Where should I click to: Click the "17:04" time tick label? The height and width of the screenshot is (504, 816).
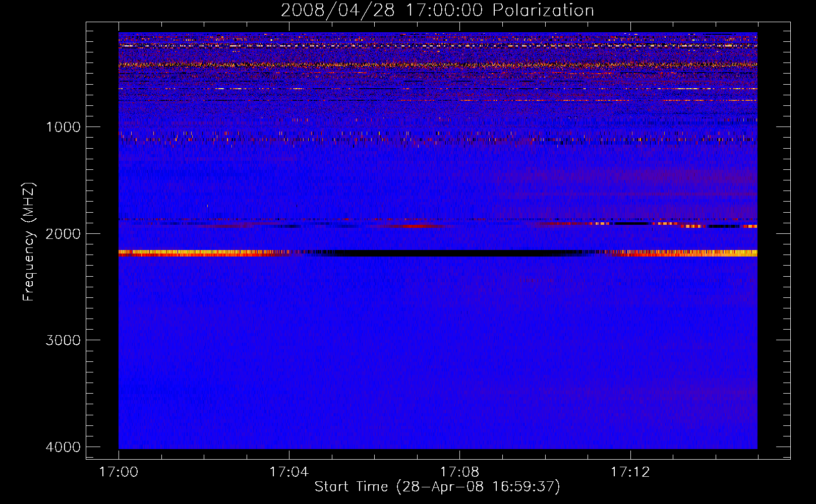[289, 472]
